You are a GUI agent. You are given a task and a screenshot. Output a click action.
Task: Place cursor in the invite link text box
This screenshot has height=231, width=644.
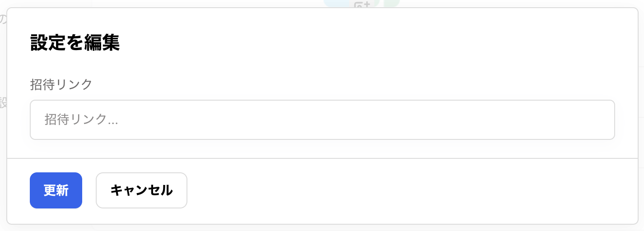point(322,120)
